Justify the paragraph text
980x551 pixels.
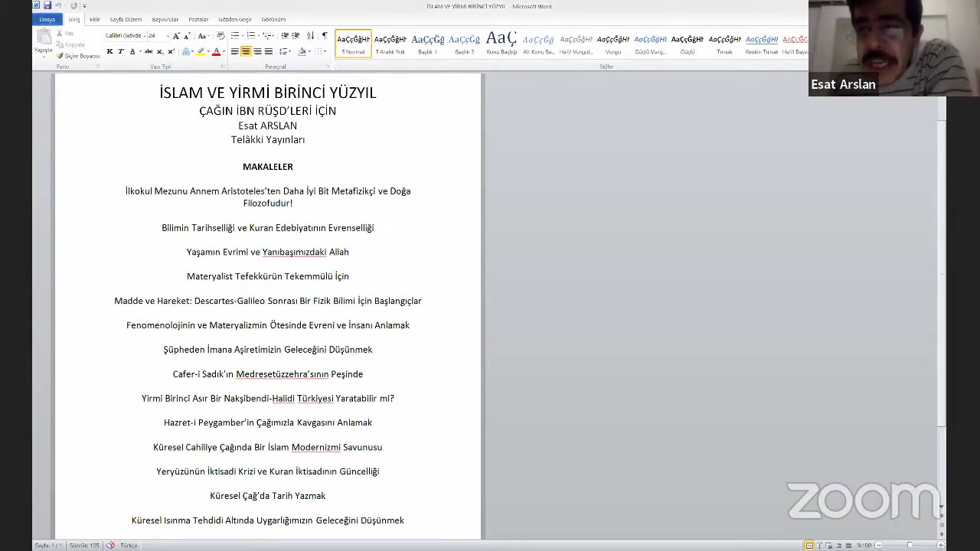(x=268, y=51)
